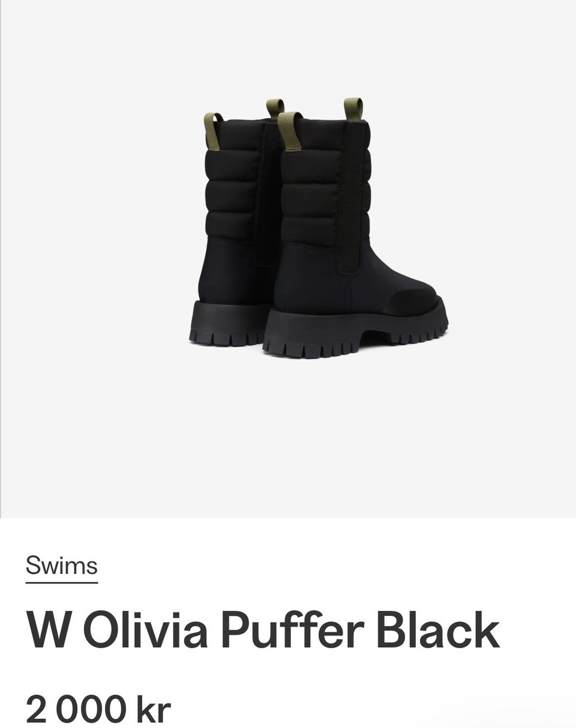Tap the underline beneath the Swims brand

click(x=61, y=581)
